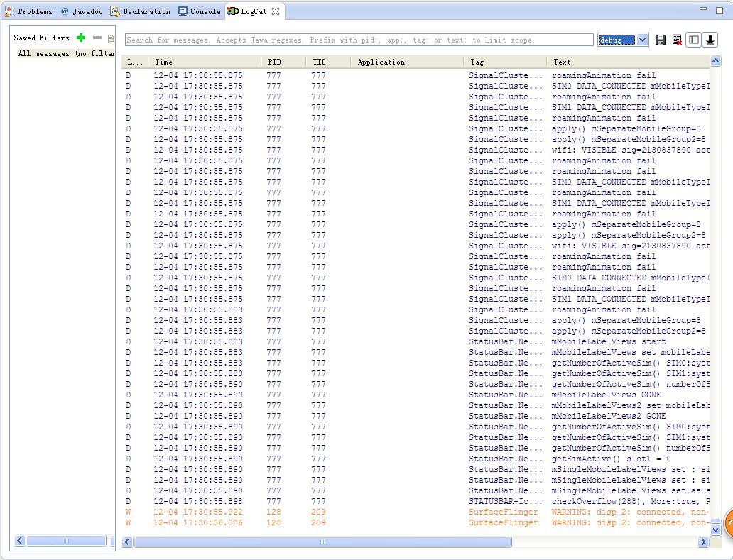
Task: Click the Text column header
Action: click(629, 62)
